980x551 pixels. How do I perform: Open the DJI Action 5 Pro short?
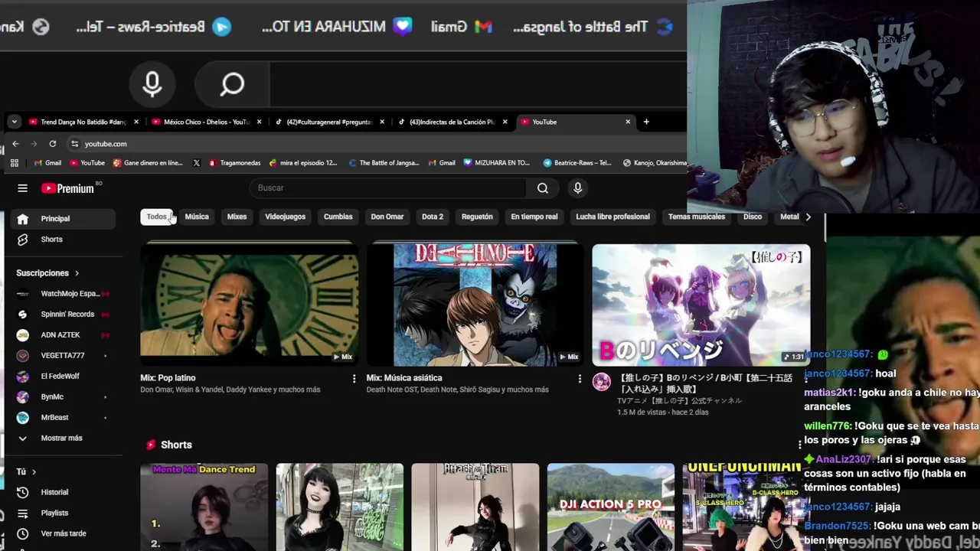(x=611, y=507)
